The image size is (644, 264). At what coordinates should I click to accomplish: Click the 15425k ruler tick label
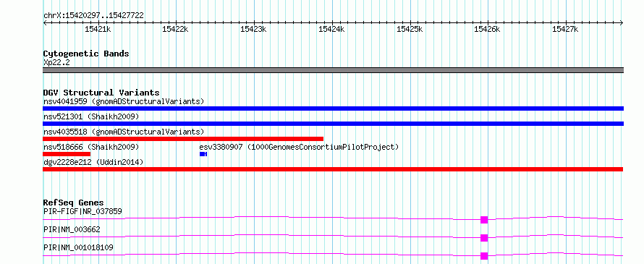pos(410,29)
